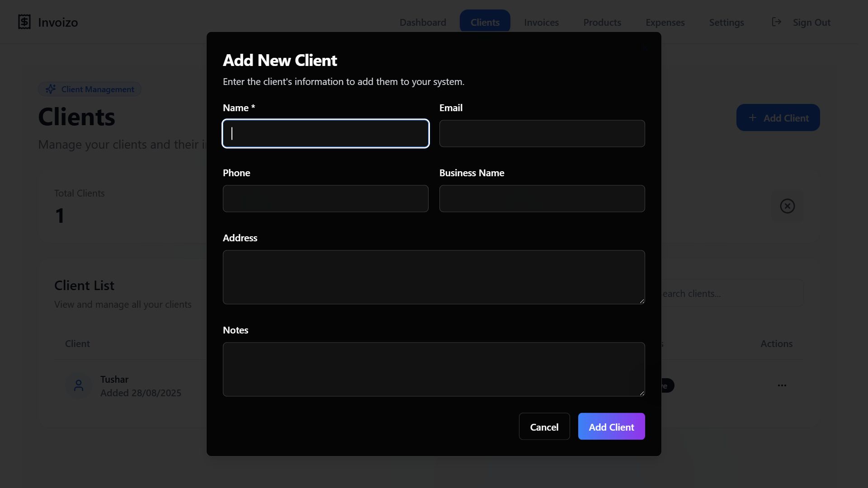Viewport: 868px width, 488px height.
Task: Select the Phone input box
Action: (x=325, y=199)
